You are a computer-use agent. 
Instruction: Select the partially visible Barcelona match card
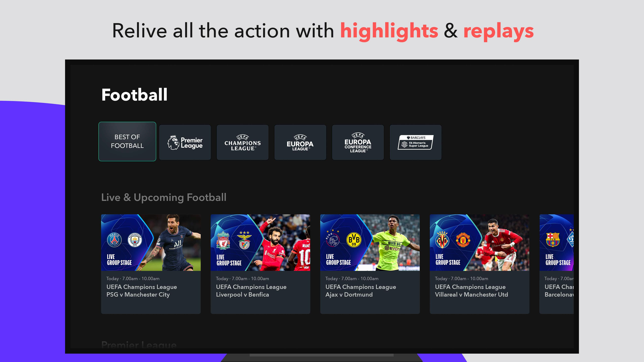pos(556,264)
